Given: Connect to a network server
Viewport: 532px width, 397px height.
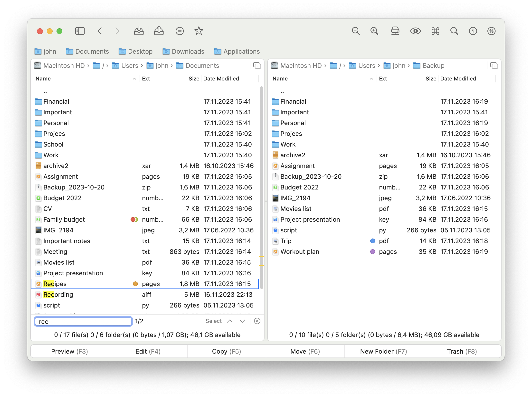Looking at the screenshot, I should (395, 31).
